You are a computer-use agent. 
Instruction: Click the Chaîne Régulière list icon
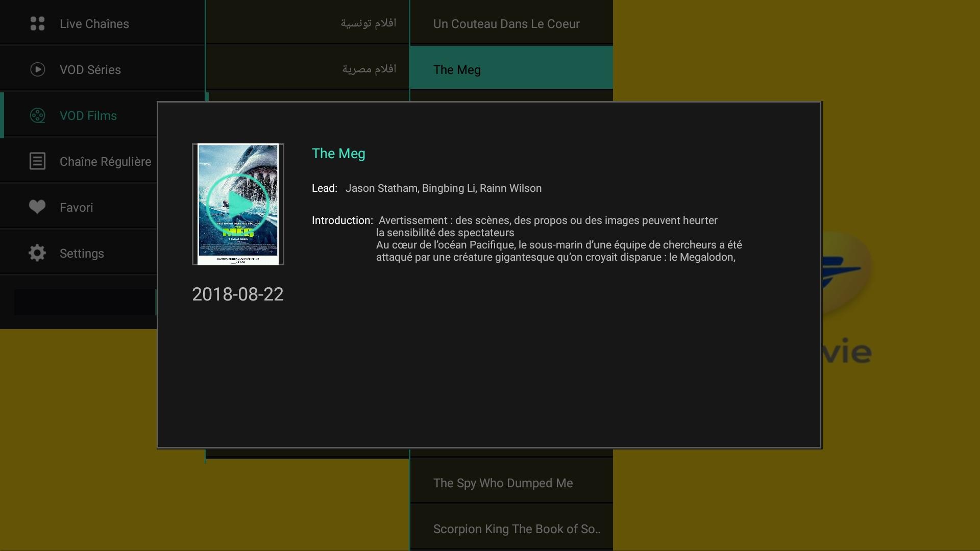pos(37,161)
